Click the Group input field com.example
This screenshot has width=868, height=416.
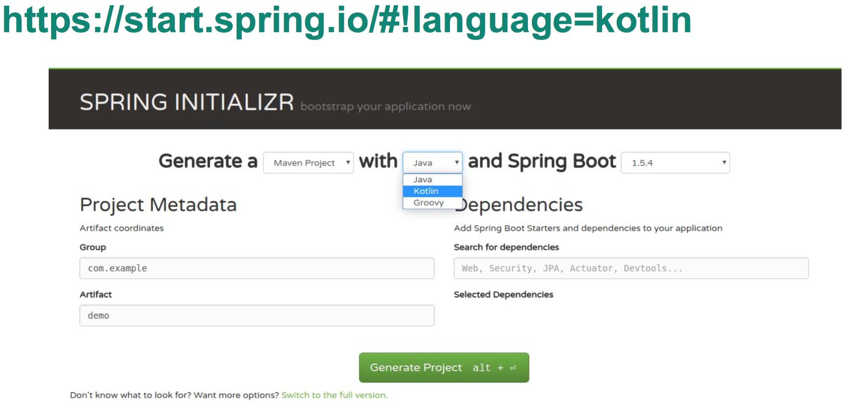tap(257, 268)
